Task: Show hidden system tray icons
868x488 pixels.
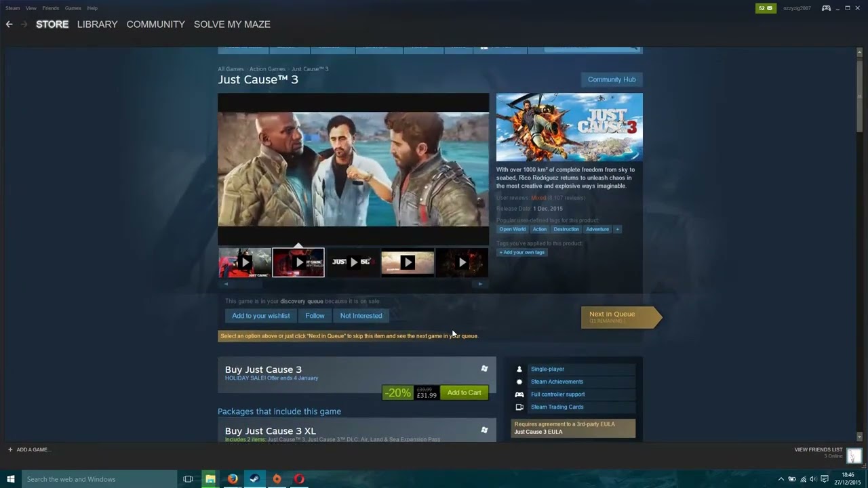Action: click(x=781, y=479)
